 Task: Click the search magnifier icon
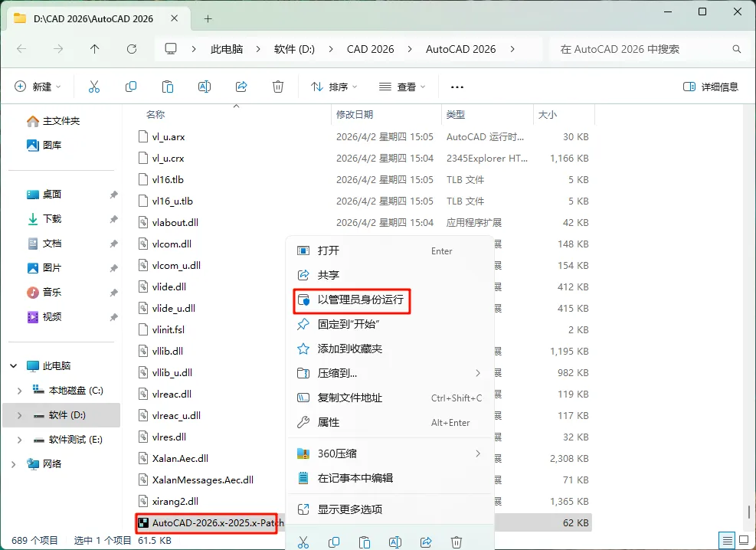pos(737,49)
